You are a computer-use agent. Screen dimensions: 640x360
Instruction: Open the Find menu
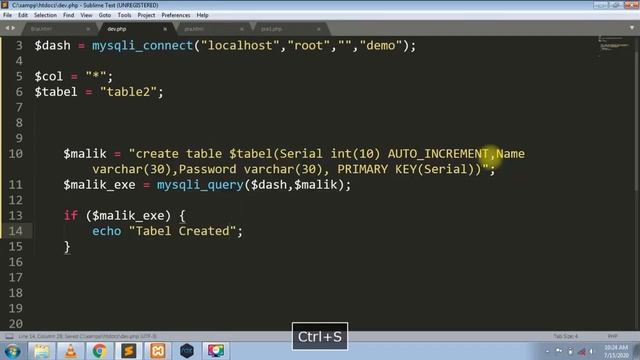tap(69, 15)
